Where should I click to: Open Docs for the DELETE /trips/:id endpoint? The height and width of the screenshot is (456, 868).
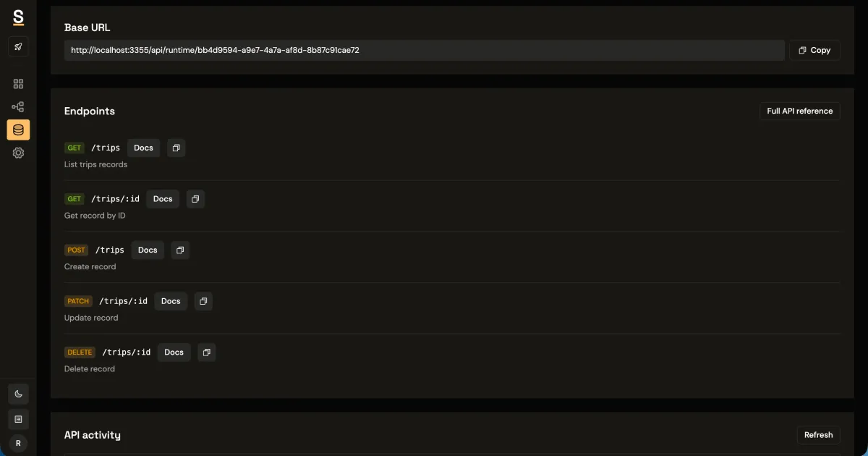coord(174,352)
